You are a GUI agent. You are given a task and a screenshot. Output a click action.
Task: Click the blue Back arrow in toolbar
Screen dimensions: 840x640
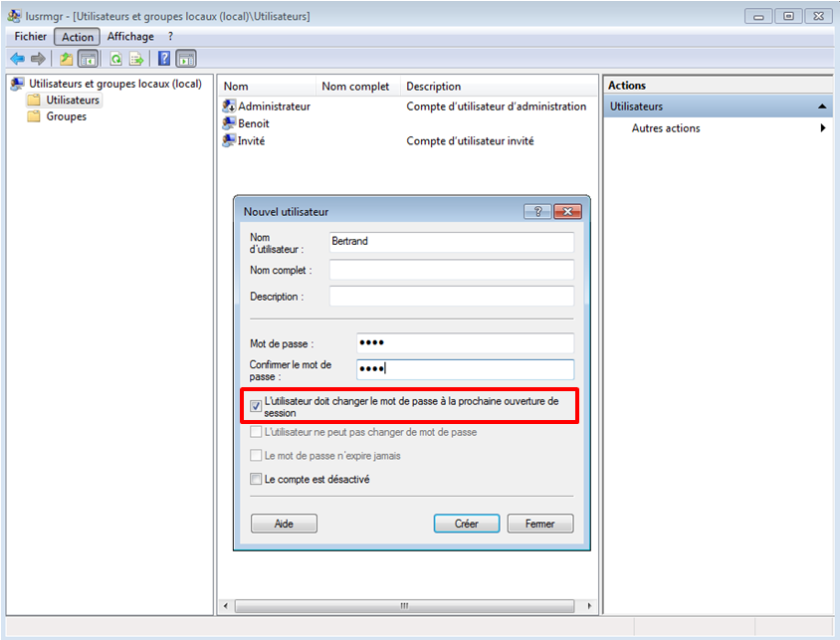tap(17, 59)
